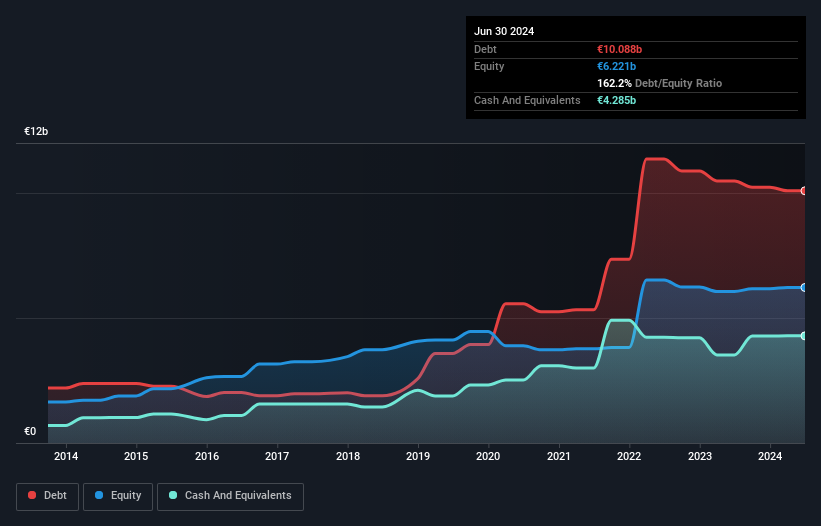Click the 2019 axis label
821x526 pixels.
point(418,456)
